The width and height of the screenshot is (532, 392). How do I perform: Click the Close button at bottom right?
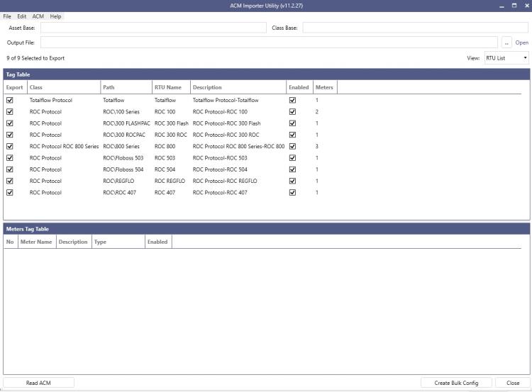(512, 383)
